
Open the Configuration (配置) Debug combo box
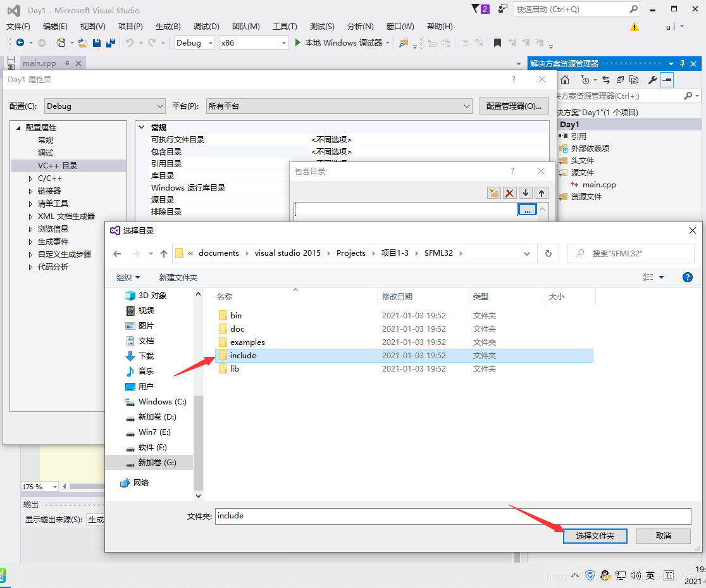[104, 106]
